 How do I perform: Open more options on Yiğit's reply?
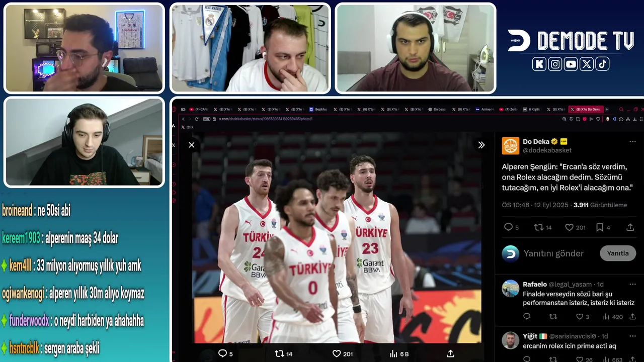[x=632, y=336]
